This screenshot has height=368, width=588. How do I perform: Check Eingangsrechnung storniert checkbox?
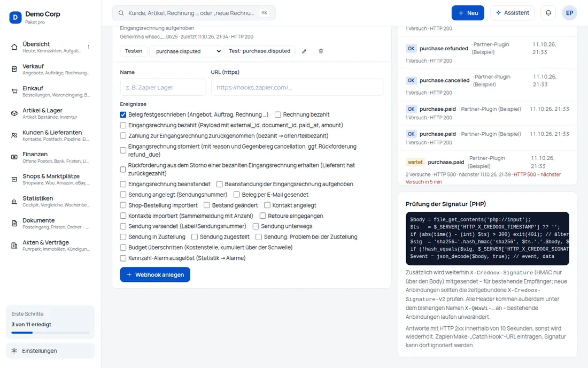pos(123,150)
